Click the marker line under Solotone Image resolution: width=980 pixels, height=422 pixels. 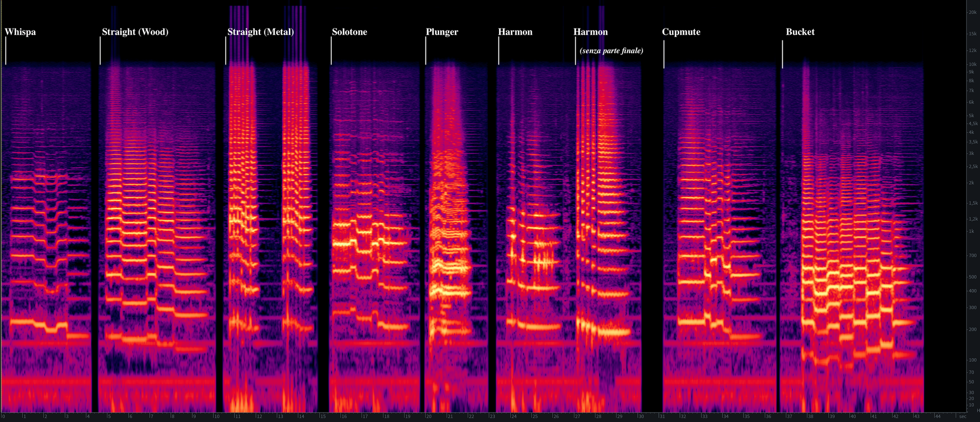coord(331,51)
